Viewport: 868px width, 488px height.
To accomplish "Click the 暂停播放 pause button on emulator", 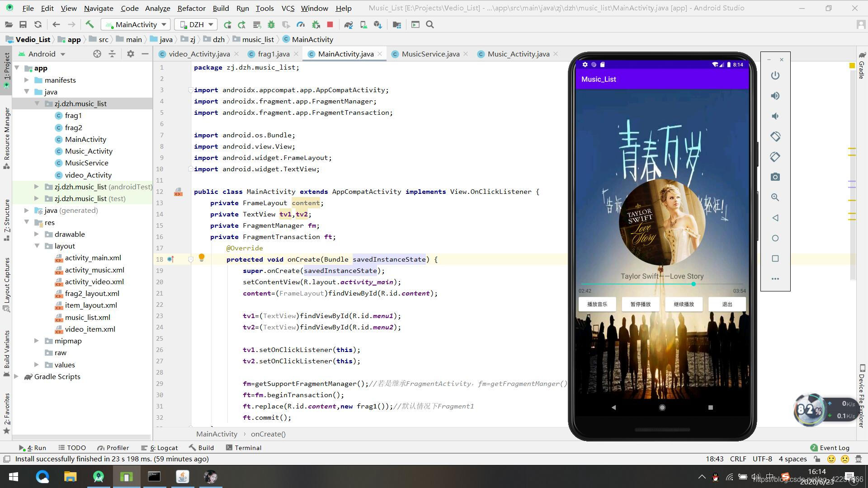I will (640, 304).
